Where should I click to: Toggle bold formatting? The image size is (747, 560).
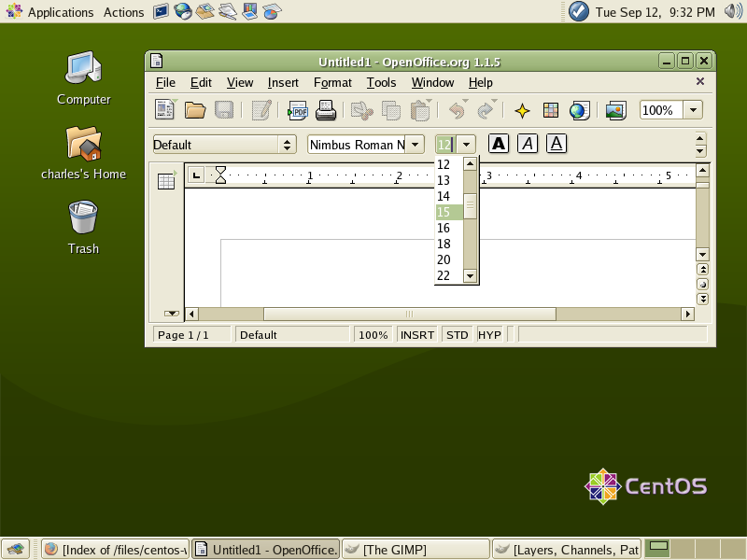500,144
